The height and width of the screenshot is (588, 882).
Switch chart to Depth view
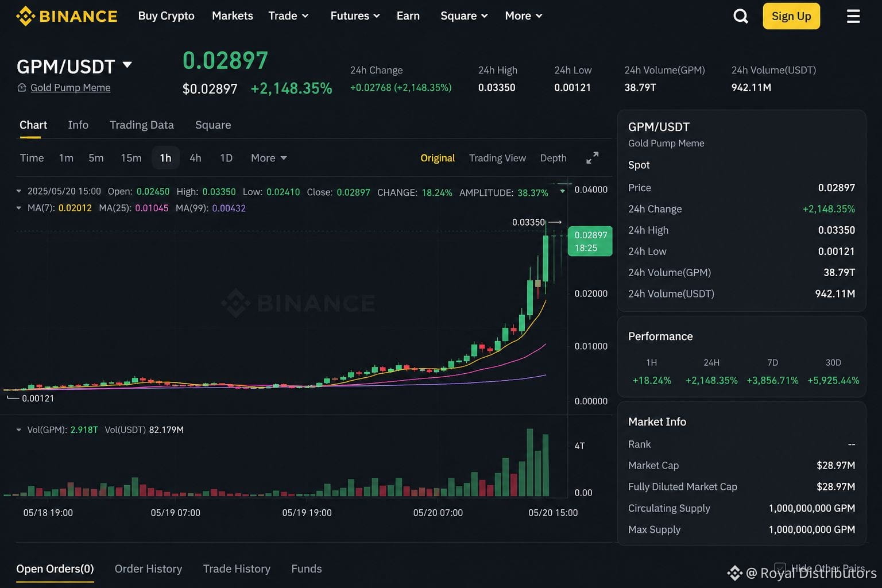pyautogui.click(x=553, y=158)
